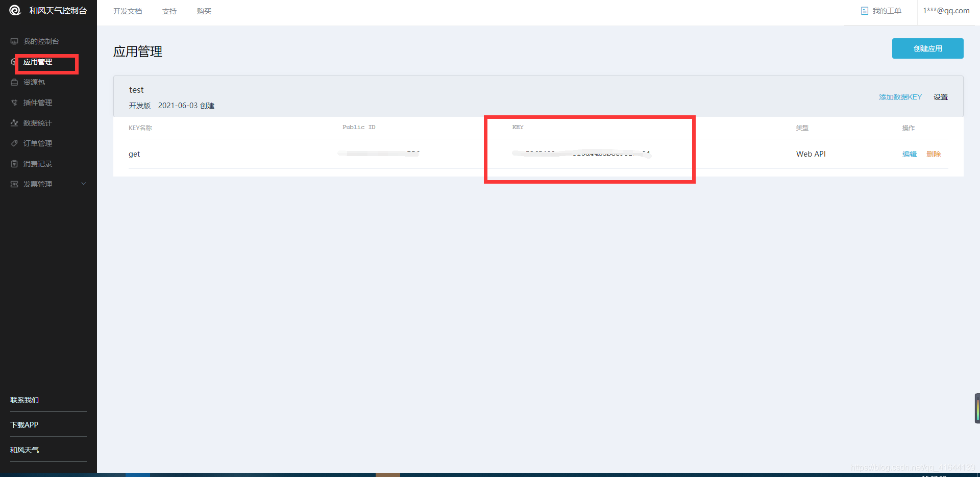Screen dimensions: 980x477
Task: Open 数据统计 in the sidebar
Action: pyautogui.click(x=38, y=123)
